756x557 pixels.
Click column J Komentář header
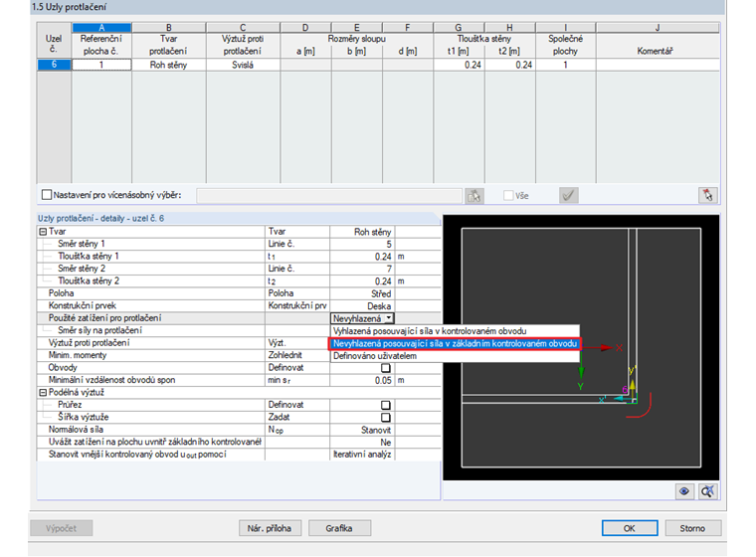pyautogui.click(x=658, y=28)
